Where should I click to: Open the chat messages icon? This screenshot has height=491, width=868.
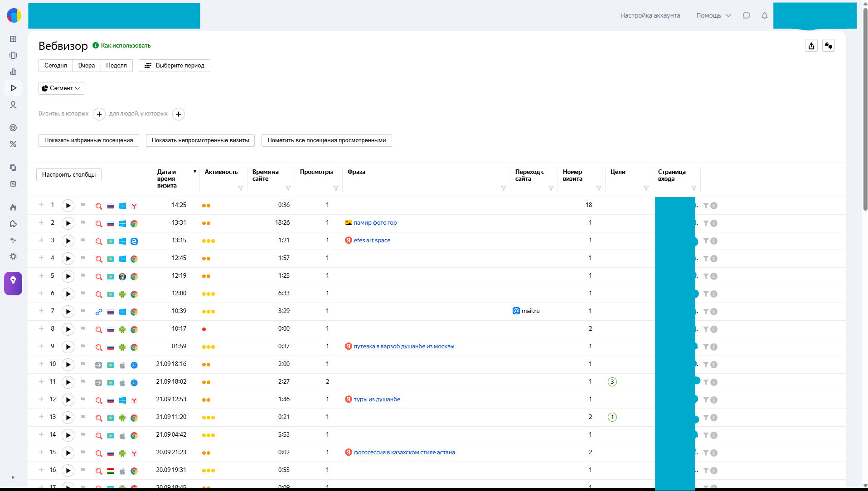(747, 15)
